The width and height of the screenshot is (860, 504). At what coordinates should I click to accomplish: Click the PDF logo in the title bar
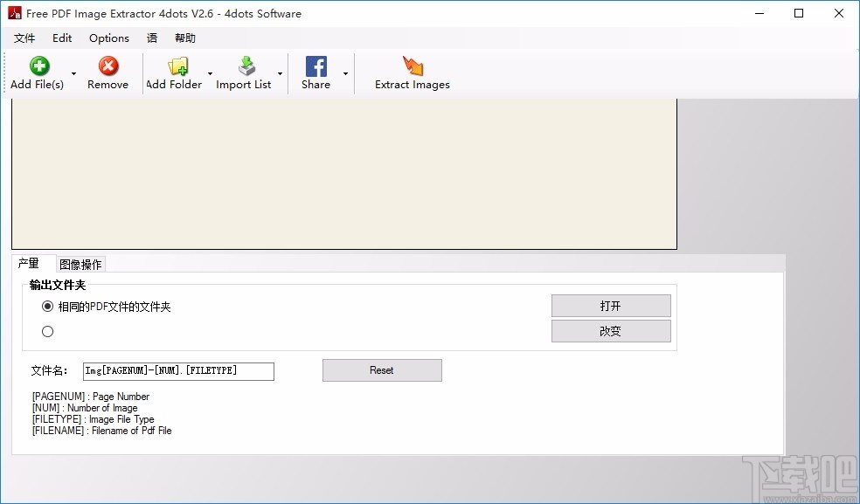pyautogui.click(x=13, y=13)
